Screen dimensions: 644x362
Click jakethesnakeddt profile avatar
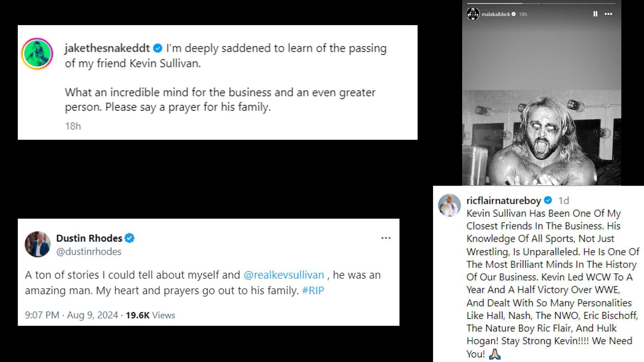[37, 54]
